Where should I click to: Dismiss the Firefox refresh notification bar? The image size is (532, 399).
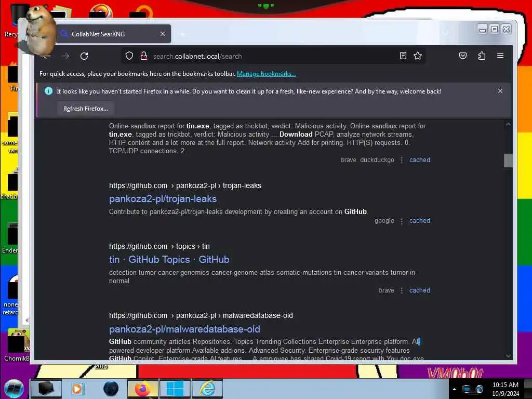(x=500, y=91)
